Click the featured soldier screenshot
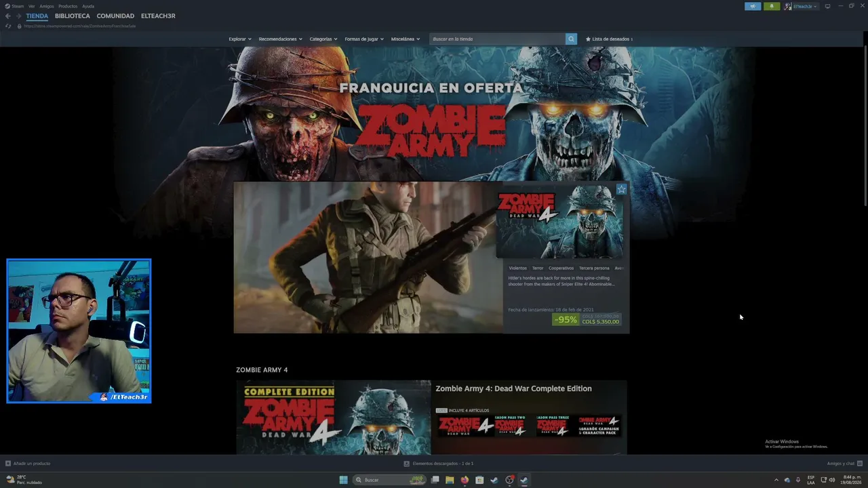The image size is (868, 488). (368, 258)
